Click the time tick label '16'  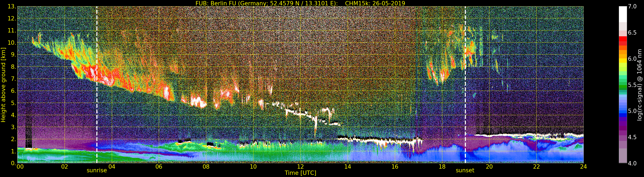tap(395, 167)
